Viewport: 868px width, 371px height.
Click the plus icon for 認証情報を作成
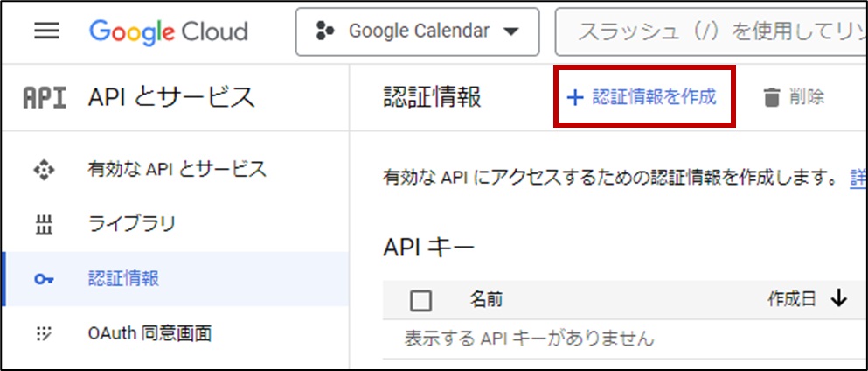574,97
